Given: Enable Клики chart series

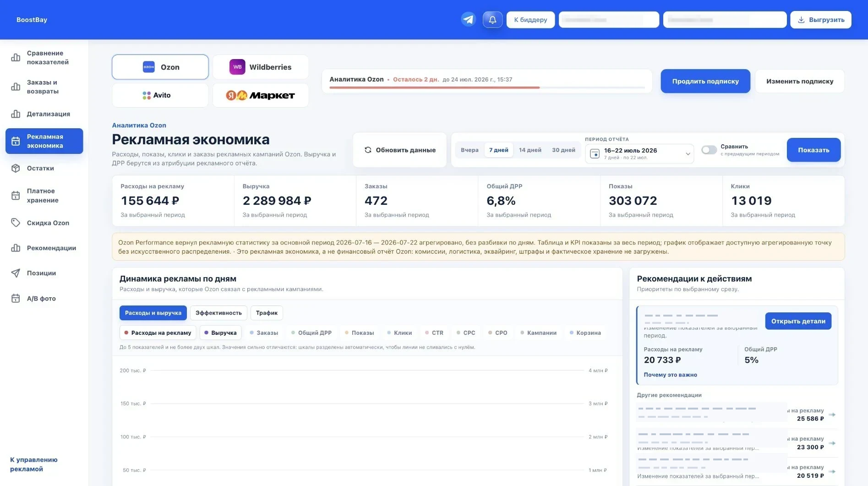Looking at the screenshot, I should pyautogui.click(x=399, y=333).
